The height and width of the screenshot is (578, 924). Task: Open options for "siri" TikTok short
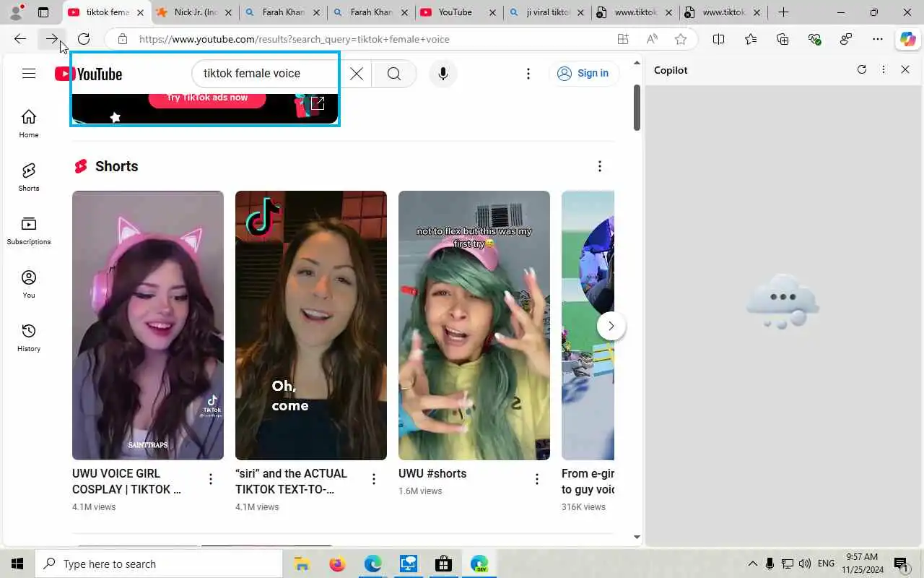pos(374,479)
